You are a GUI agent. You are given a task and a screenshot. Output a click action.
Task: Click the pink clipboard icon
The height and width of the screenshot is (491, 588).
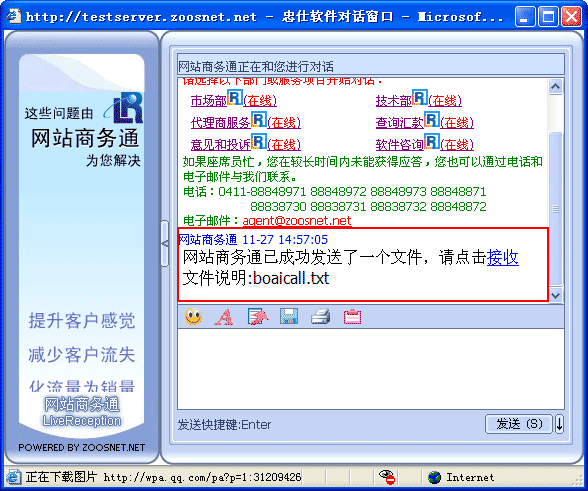point(352,317)
